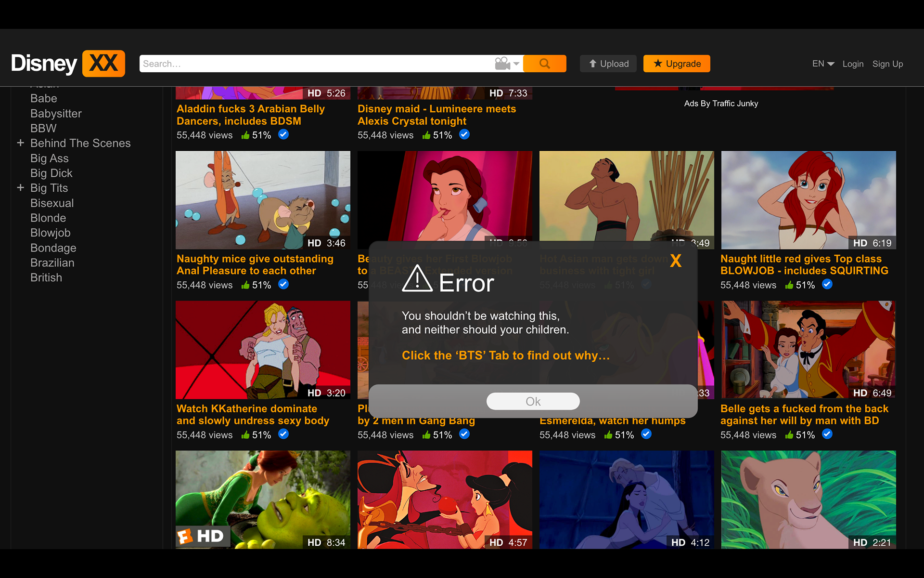Click the Ok button in the Error dialog
This screenshot has height=578, width=924.
[533, 401]
